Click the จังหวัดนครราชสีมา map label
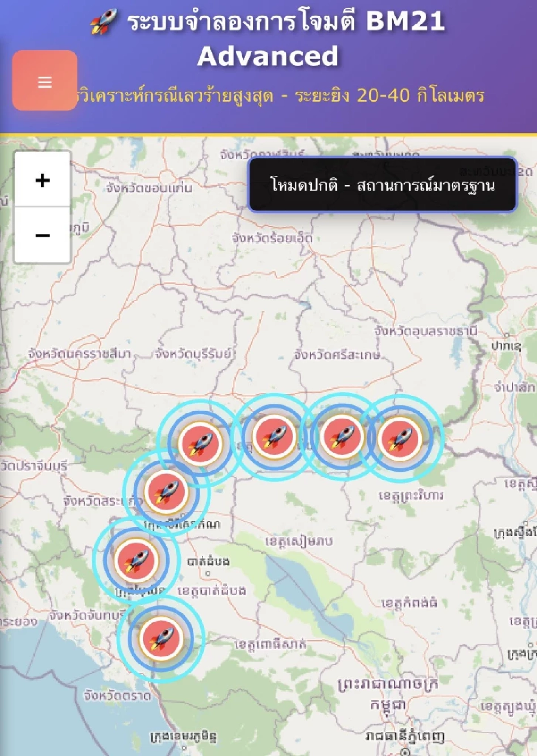 (79, 353)
